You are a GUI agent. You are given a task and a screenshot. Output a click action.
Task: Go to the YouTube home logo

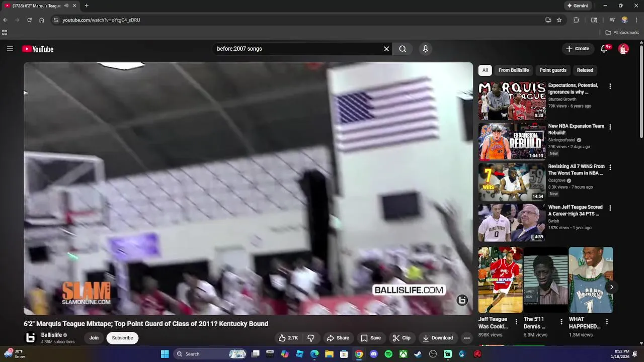tap(38, 49)
